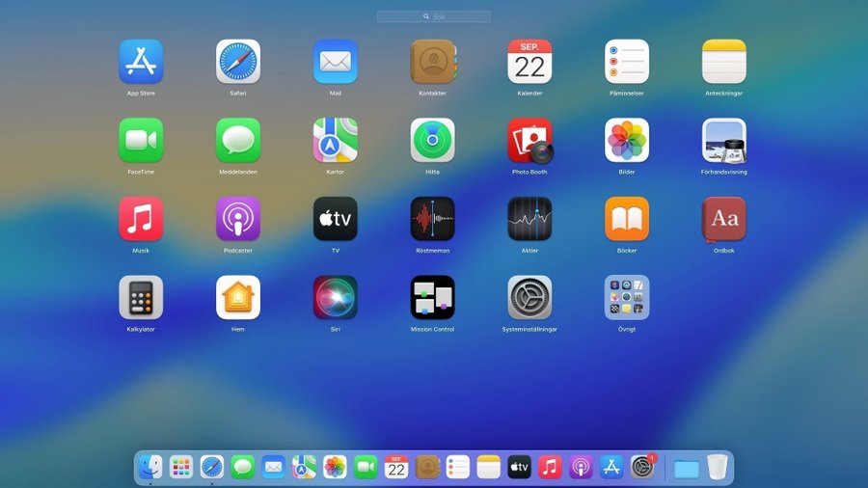Image resolution: width=868 pixels, height=488 pixels.
Task: Start FaceTime from Launchpad grid
Action: (141, 140)
